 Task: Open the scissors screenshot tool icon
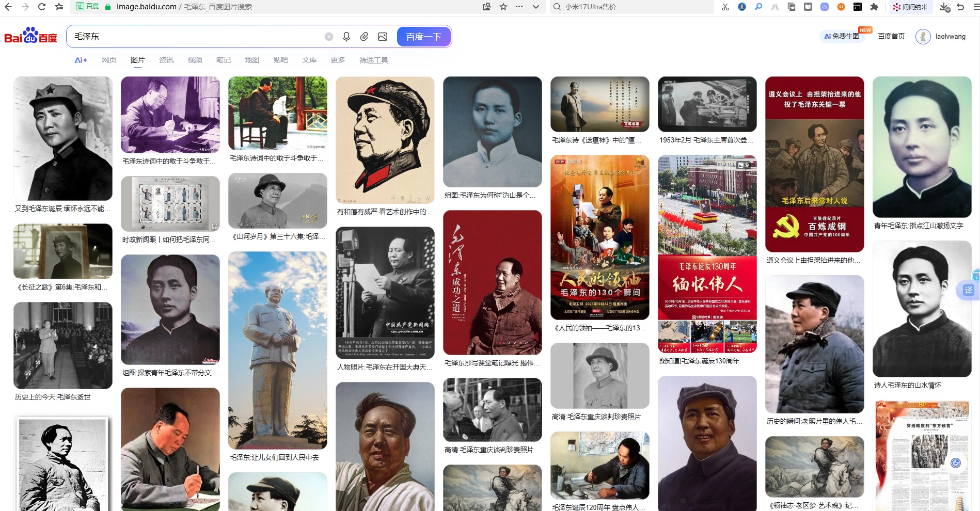click(725, 7)
